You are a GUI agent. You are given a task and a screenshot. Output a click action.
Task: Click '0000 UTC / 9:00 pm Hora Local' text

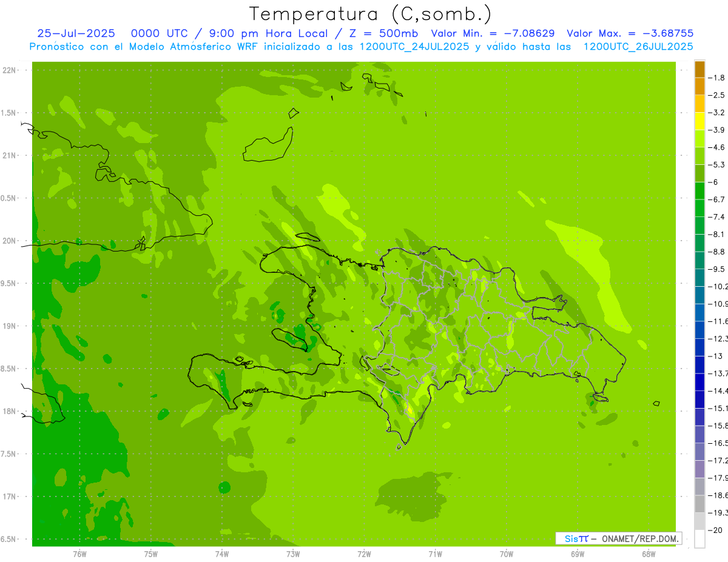point(229,33)
